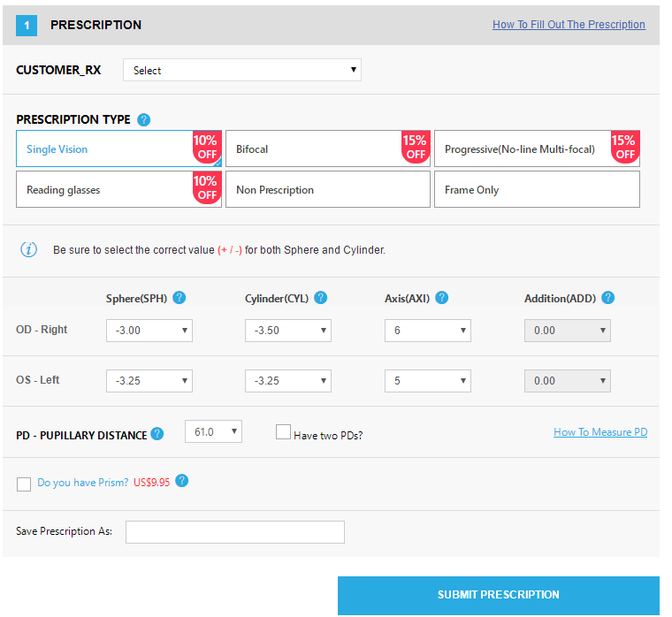Check the Do you have Prism box
The height and width of the screenshot is (617, 672).
(24, 484)
